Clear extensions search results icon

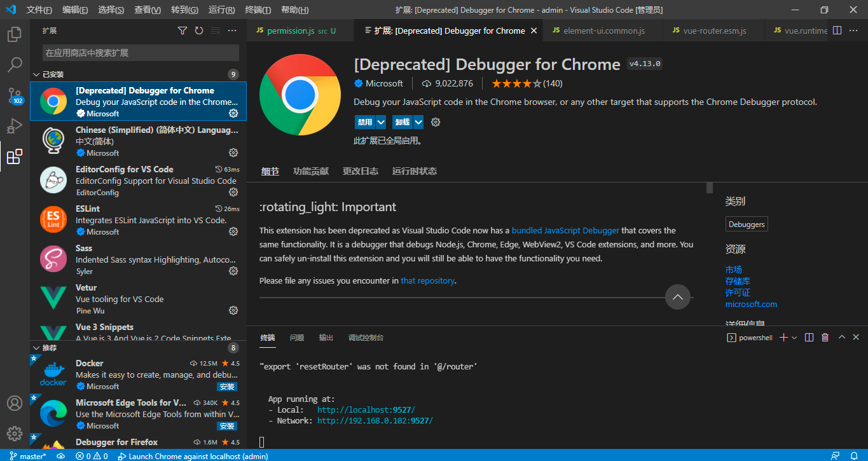216,31
